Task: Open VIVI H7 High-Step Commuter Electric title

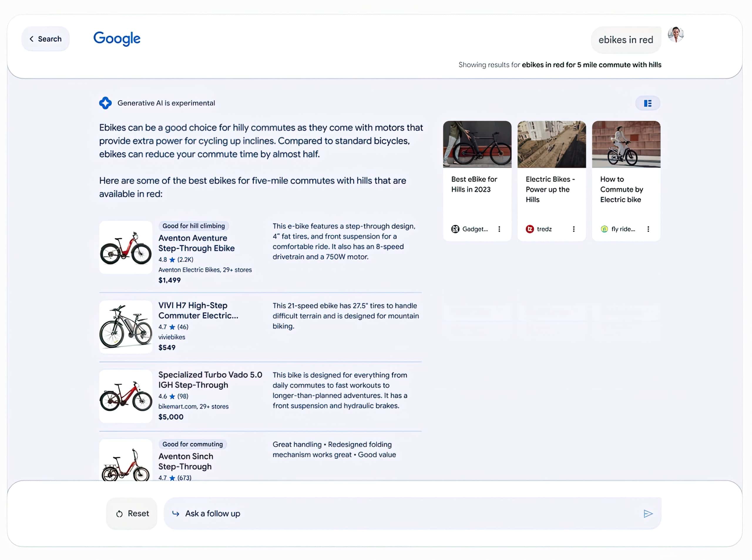Action: (198, 311)
